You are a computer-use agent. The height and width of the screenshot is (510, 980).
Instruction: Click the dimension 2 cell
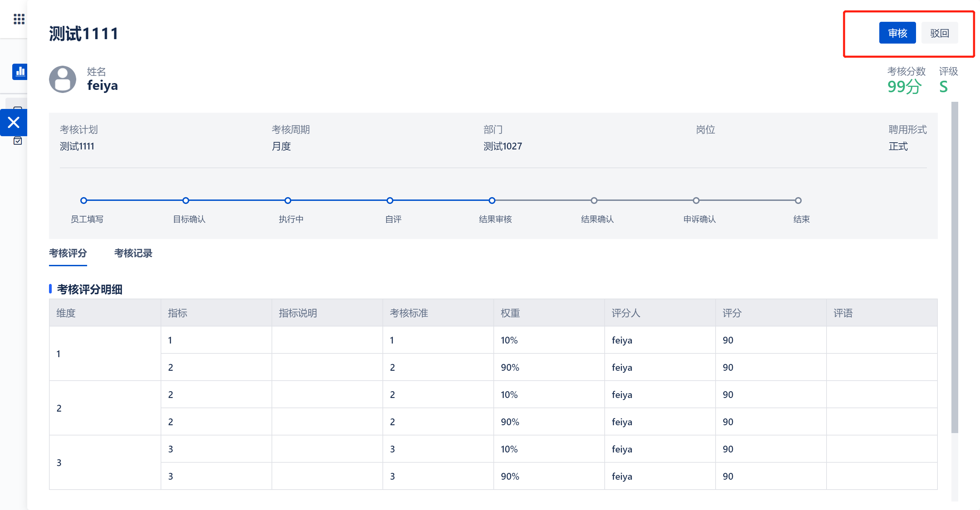tap(105, 408)
